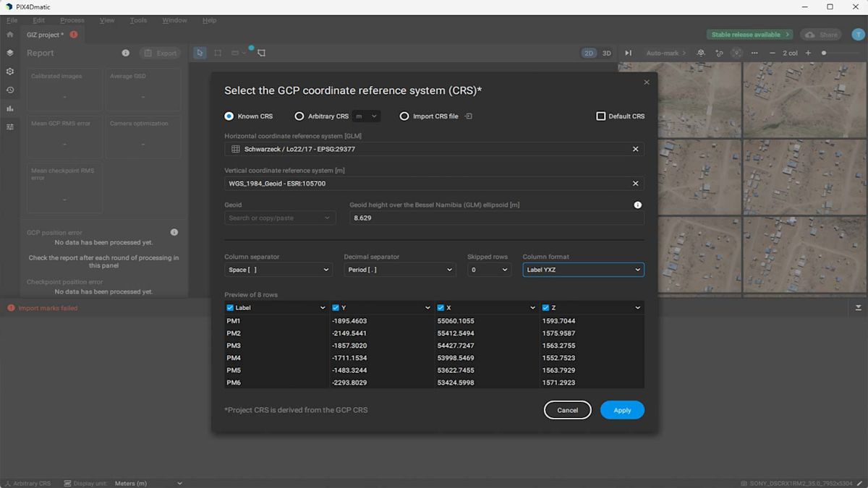
Task: Open the processing History panel
Action: pos(9,90)
